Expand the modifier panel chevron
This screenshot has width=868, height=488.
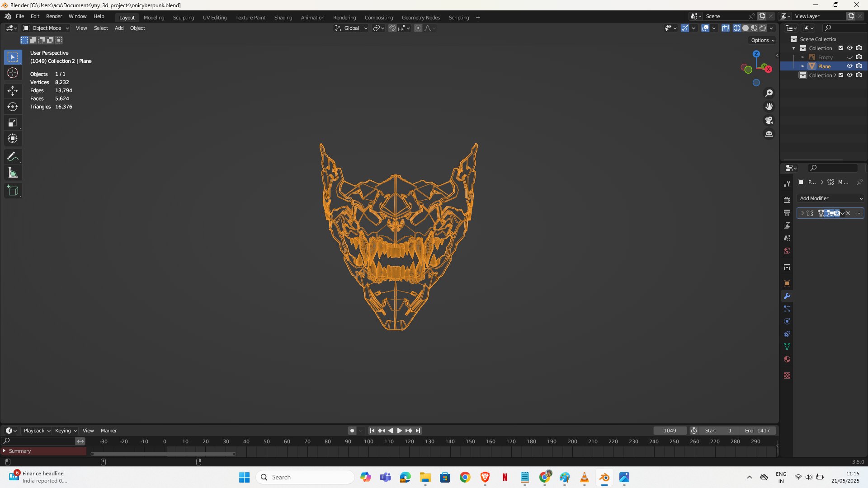802,213
